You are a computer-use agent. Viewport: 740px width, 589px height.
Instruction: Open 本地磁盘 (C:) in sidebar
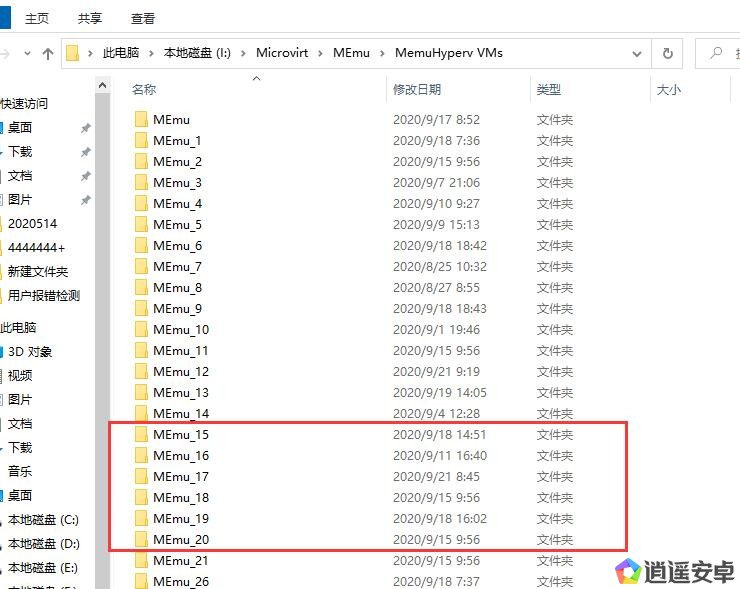(x=43, y=520)
